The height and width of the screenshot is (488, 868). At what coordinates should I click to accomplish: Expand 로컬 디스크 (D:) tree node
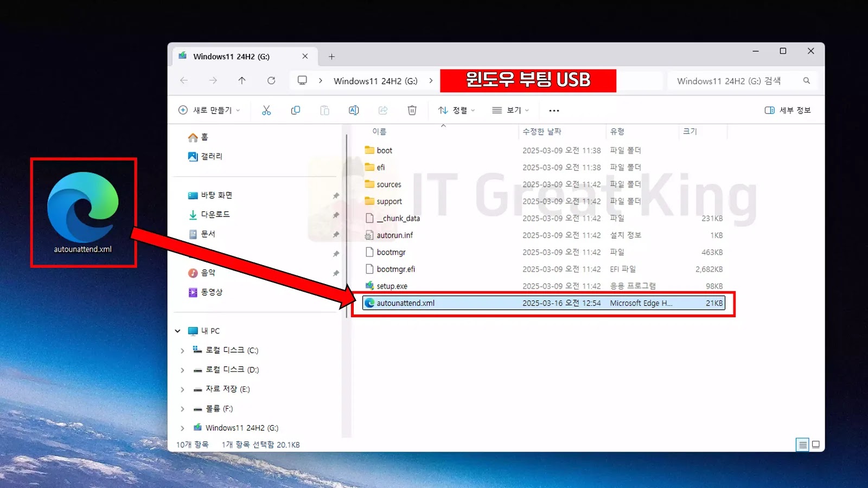click(x=182, y=370)
